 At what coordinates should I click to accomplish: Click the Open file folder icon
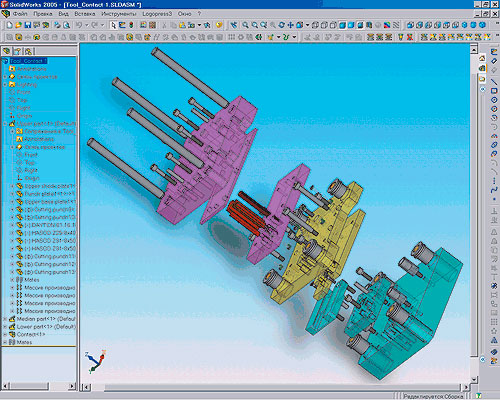pyautogui.click(x=19, y=25)
